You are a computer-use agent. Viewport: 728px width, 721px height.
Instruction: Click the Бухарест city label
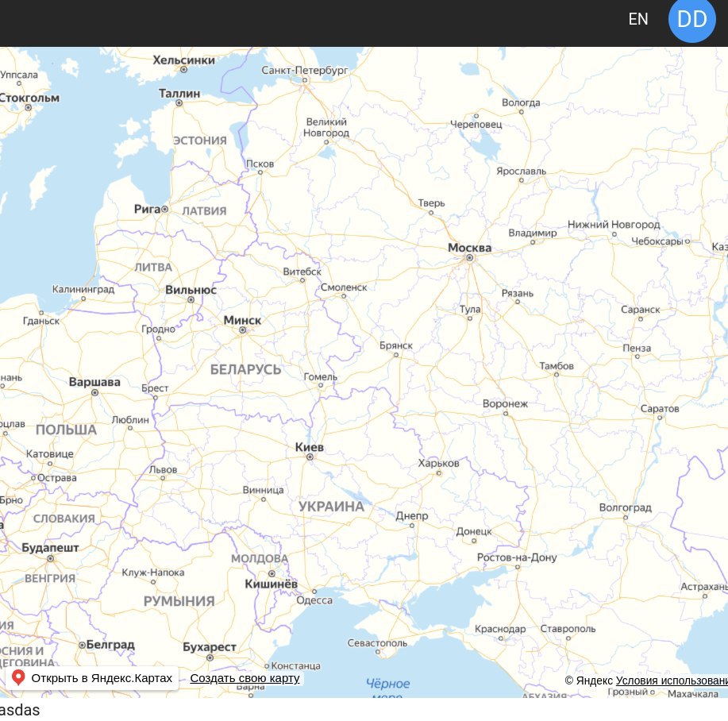point(210,646)
